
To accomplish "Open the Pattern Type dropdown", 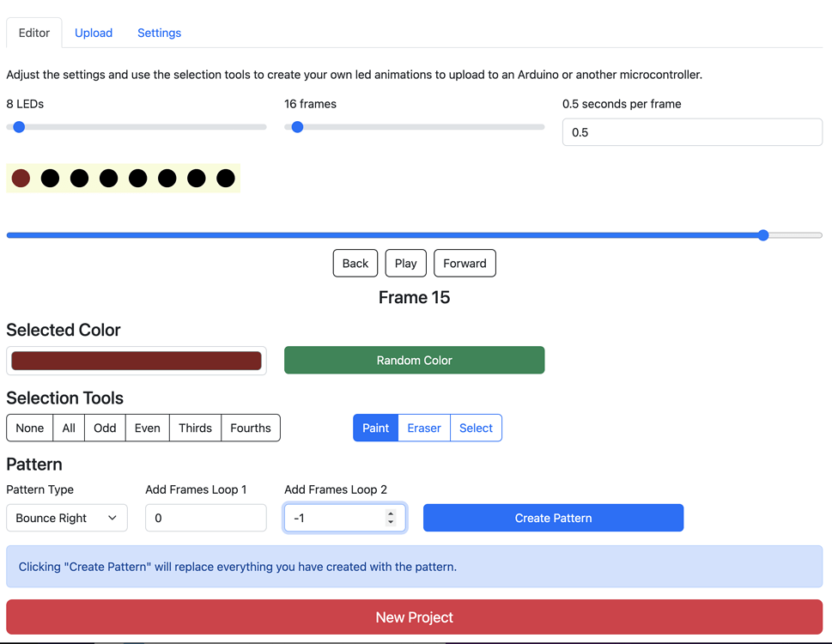I will coord(66,518).
